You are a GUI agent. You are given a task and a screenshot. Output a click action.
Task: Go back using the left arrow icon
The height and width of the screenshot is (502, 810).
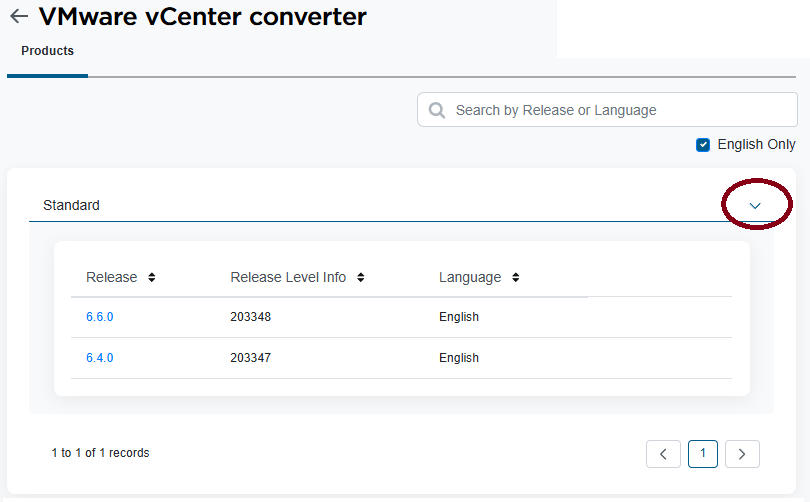pos(19,16)
